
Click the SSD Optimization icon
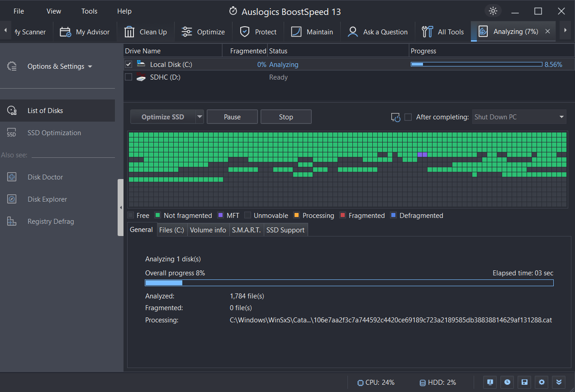12,133
